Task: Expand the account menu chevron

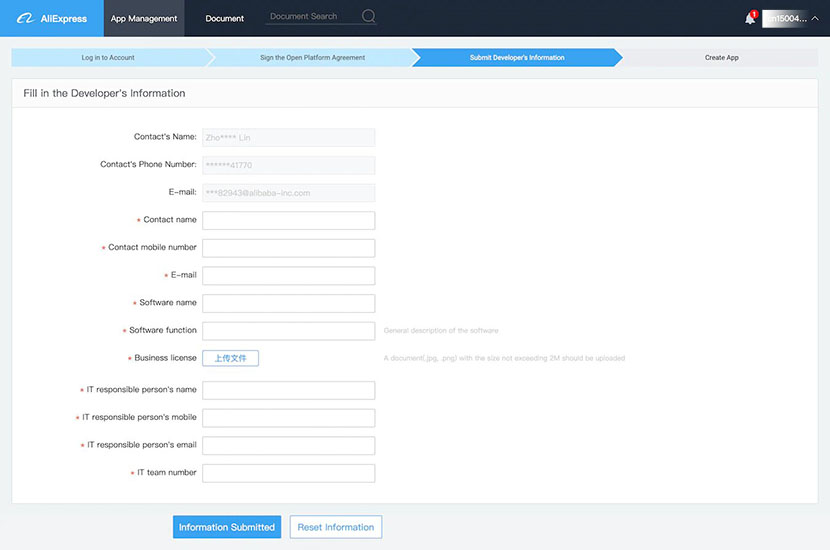Action: coord(815,19)
